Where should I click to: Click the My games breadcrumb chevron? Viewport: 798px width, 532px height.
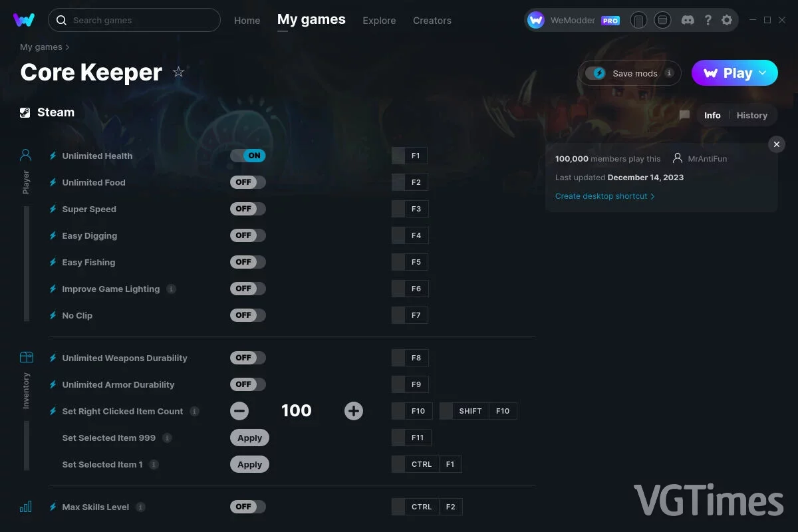click(67, 47)
